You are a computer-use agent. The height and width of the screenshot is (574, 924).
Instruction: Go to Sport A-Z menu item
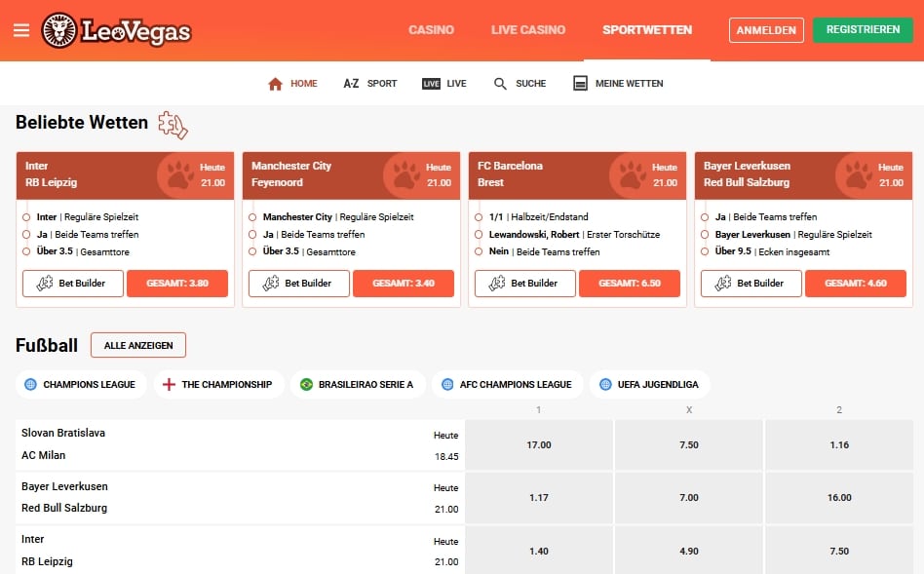click(369, 84)
